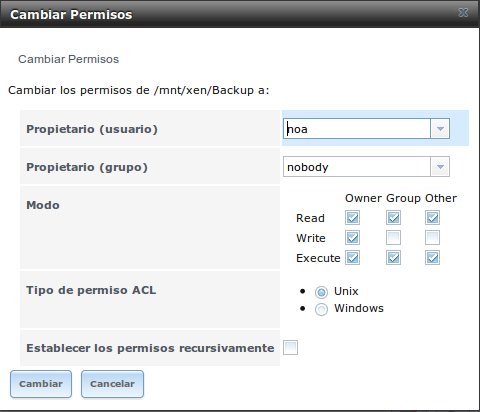Click the Propietario (grupo) label

coord(87,167)
